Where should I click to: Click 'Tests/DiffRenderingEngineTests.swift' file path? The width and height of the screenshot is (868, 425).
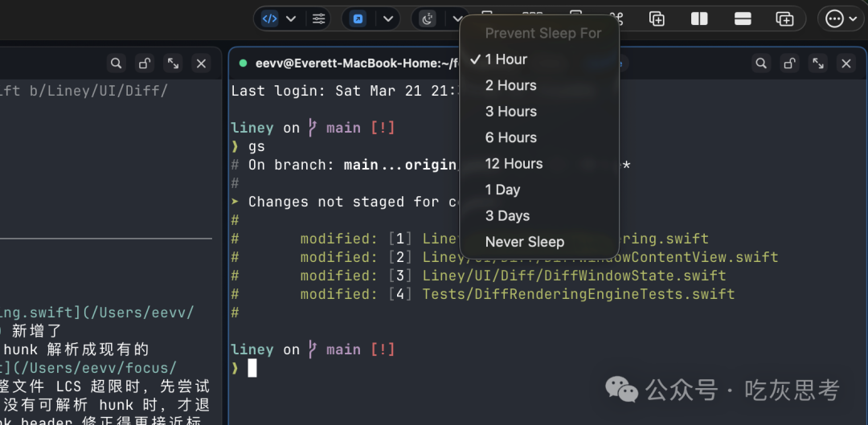579,294
